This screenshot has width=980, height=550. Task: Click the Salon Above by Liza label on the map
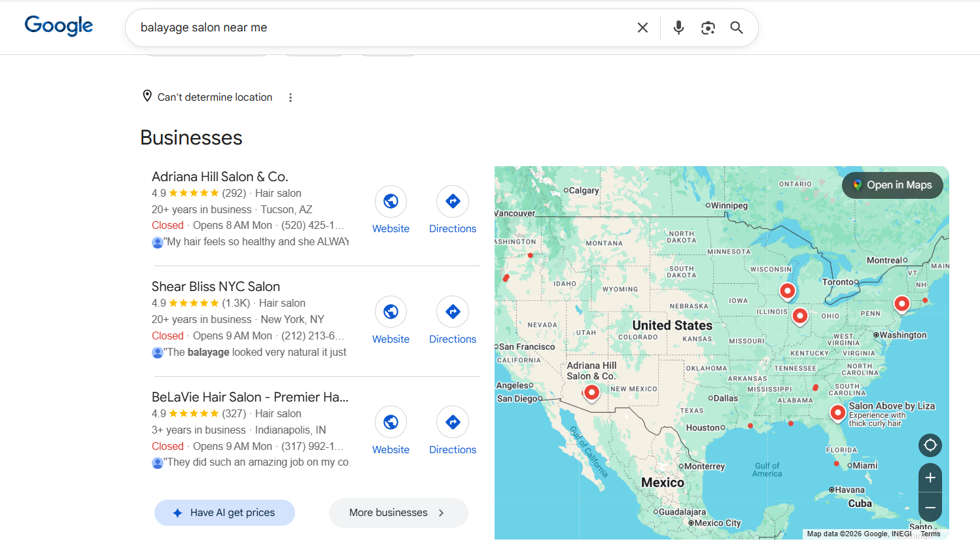point(892,406)
